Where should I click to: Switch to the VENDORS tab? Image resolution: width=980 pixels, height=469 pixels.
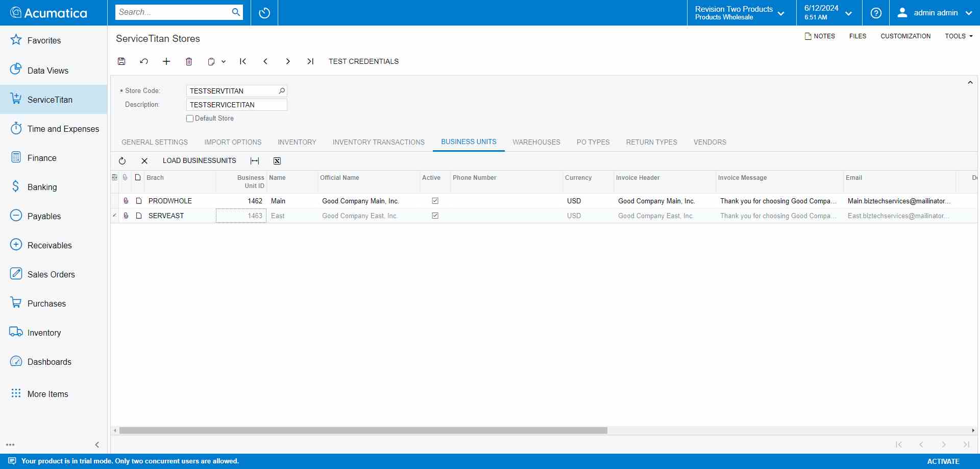pos(710,142)
